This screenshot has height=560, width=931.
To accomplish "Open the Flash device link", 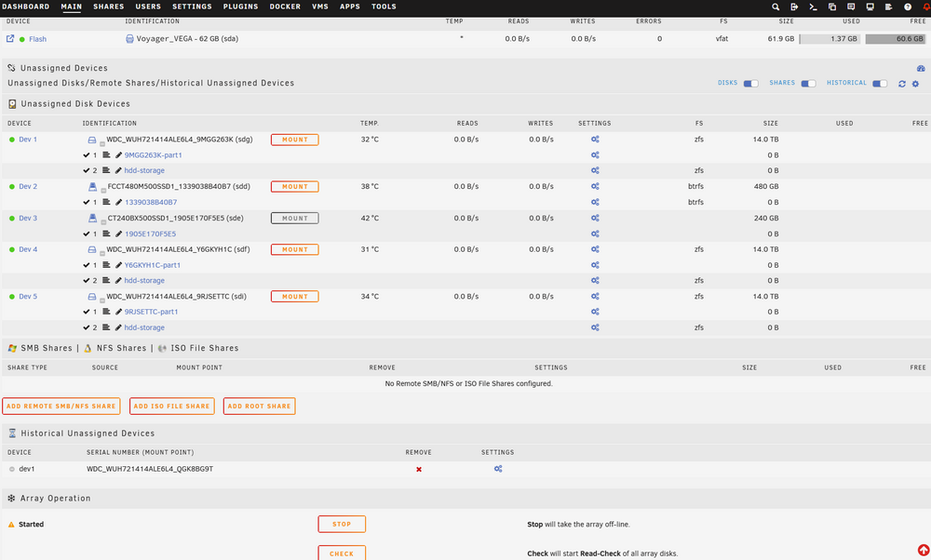I will click(x=37, y=39).
